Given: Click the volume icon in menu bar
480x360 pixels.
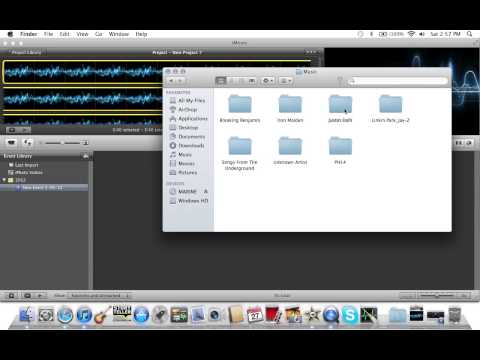Looking at the screenshot, I should [422, 34].
